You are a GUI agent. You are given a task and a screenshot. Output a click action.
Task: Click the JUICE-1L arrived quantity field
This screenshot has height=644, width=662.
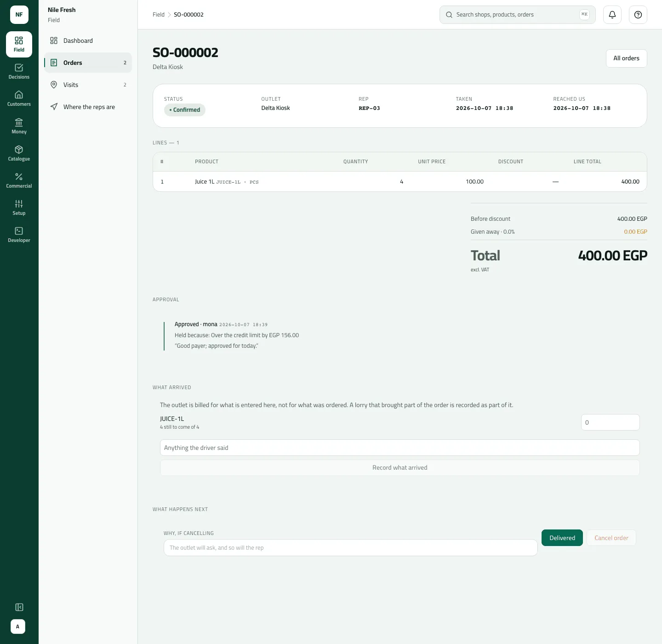[611, 422]
